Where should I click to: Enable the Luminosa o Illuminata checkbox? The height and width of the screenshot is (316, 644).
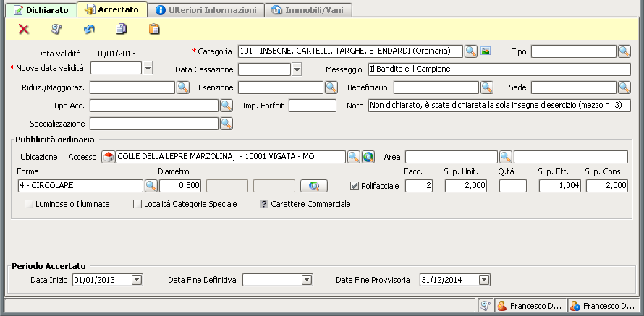tap(30, 204)
